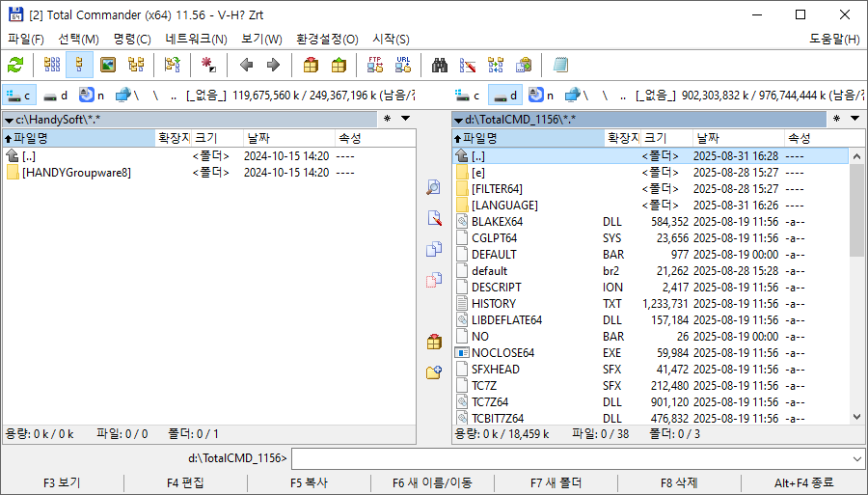Select active drive d in right drive bar
The image size is (868, 495).
click(504, 96)
